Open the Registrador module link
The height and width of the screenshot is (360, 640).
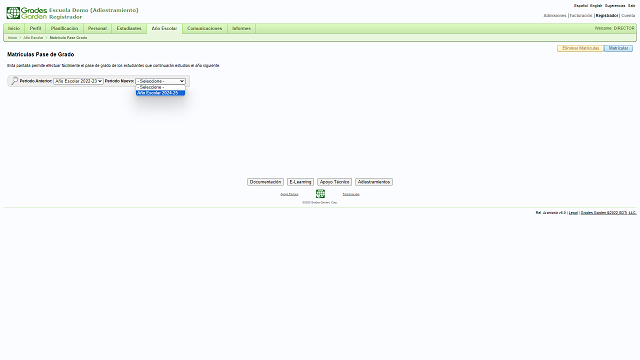coord(607,16)
